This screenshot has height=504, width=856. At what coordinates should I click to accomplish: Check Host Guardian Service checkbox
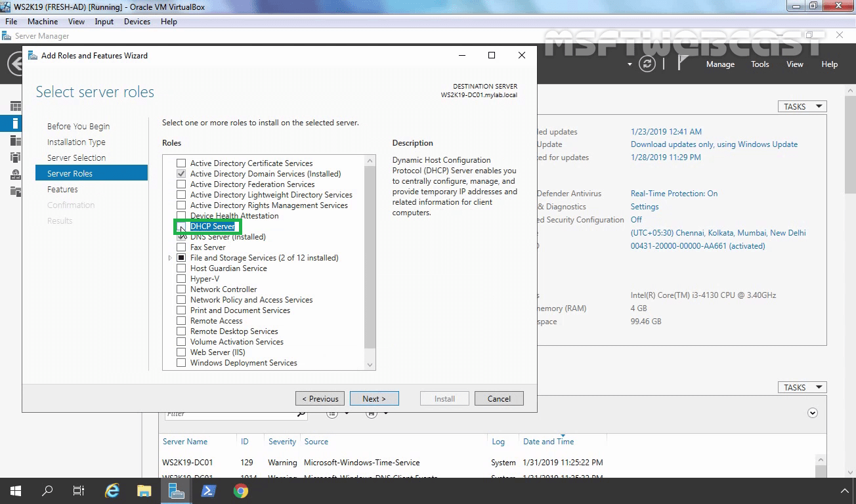coord(181,268)
